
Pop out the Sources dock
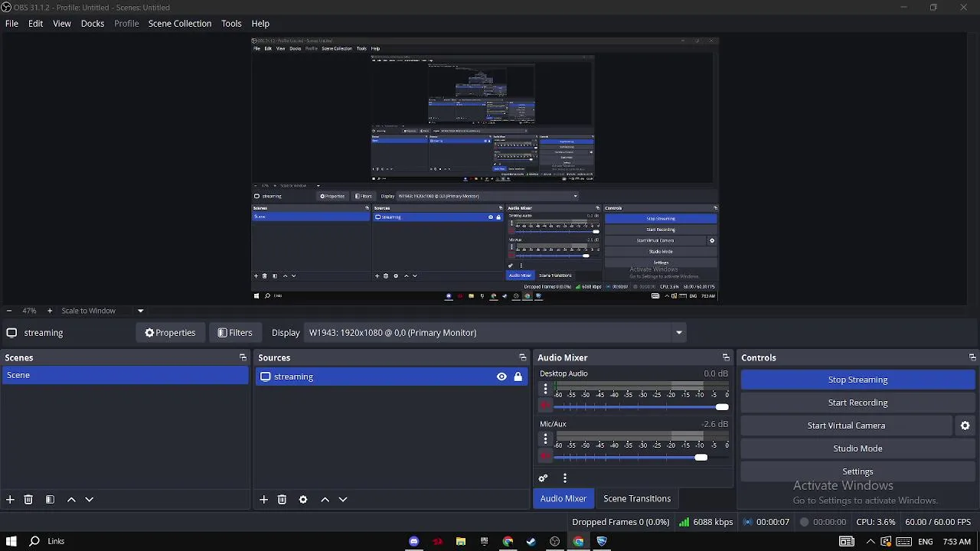[x=522, y=357]
